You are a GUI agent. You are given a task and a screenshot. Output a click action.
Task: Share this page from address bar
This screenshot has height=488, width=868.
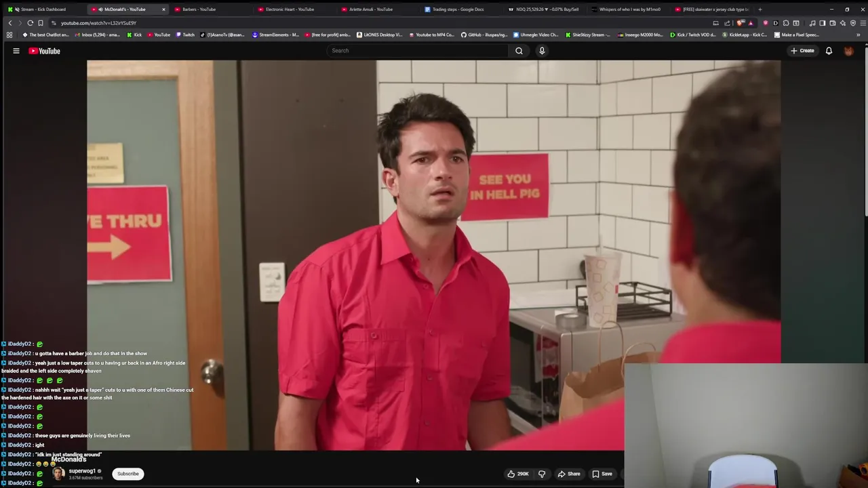pyautogui.click(x=727, y=23)
